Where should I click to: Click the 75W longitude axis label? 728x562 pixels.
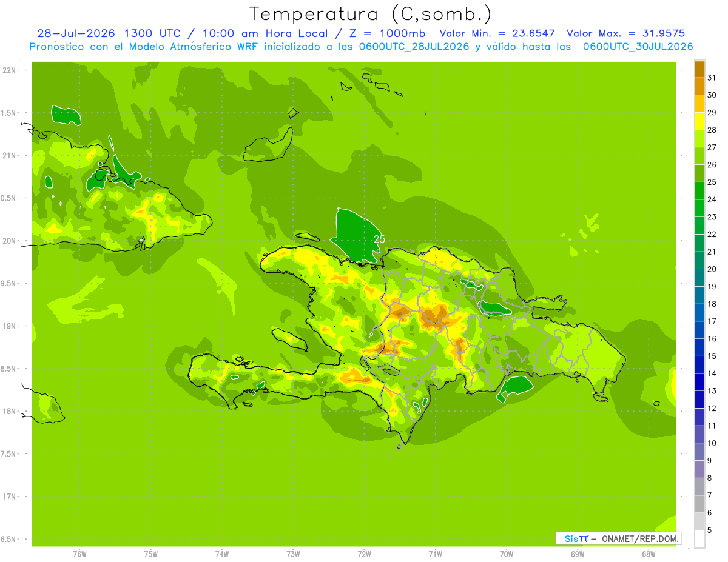(x=151, y=554)
